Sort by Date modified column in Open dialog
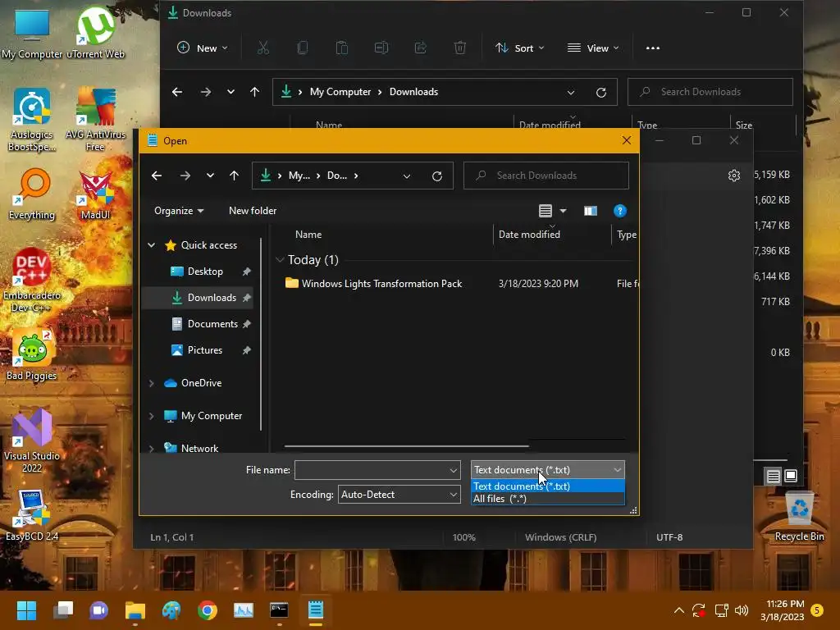Image resolution: width=840 pixels, height=630 pixels. coord(529,234)
